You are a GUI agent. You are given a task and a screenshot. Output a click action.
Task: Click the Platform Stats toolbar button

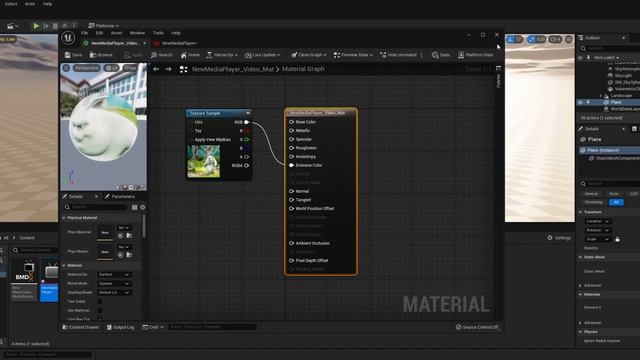(476, 55)
